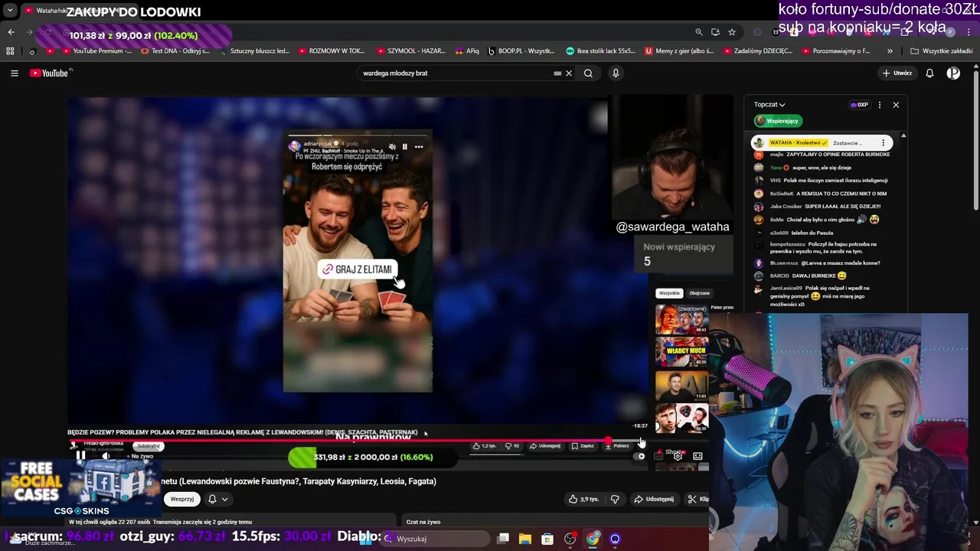Open SZYMOOL - HAZAR bookmark
Image resolution: width=980 pixels, height=551 pixels.
point(410,51)
